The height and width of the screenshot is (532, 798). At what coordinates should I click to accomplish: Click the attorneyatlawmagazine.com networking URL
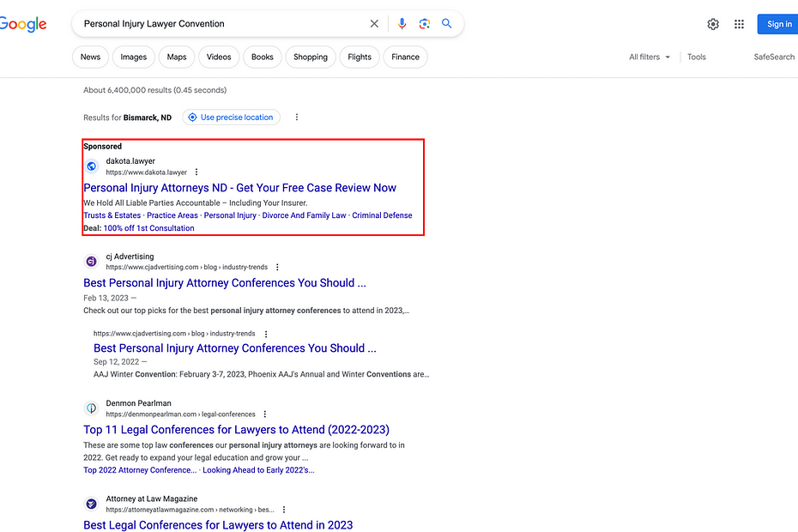point(190,510)
